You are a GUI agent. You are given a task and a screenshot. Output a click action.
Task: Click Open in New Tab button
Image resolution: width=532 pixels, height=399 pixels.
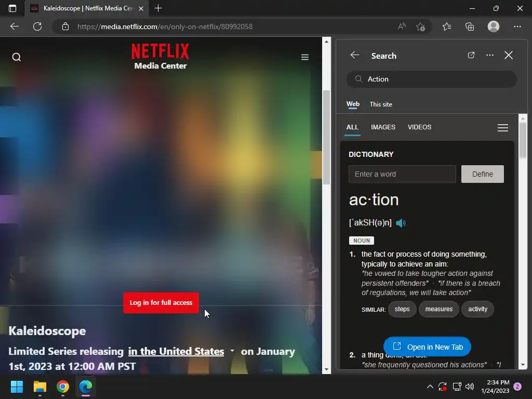click(x=427, y=347)
